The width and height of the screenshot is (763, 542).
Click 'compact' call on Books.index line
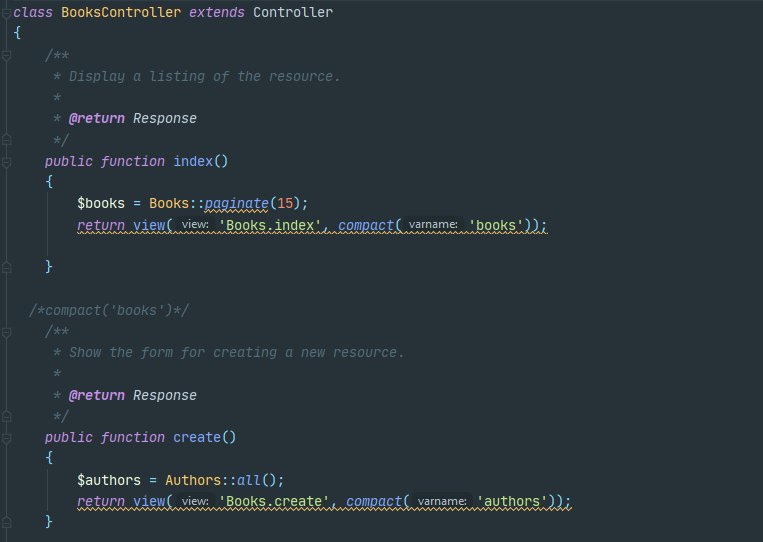click(366, 225)
